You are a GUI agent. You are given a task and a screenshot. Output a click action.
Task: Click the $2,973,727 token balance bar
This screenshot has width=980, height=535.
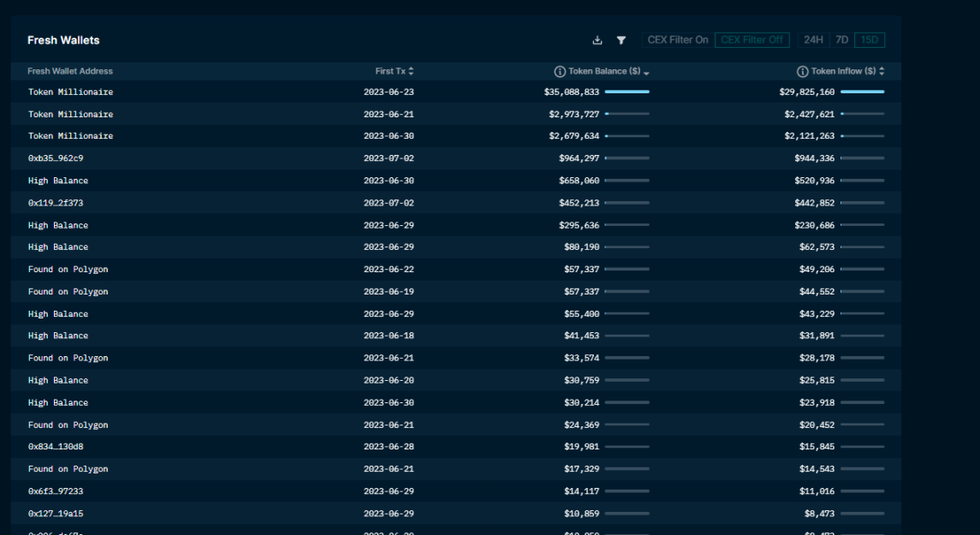(x=627, y=114)
